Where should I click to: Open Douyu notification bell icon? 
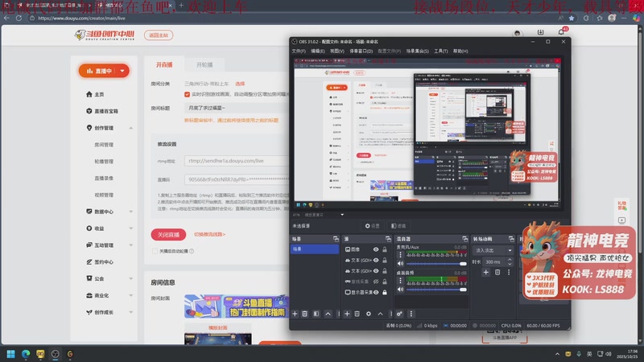[x=561, y=32]
